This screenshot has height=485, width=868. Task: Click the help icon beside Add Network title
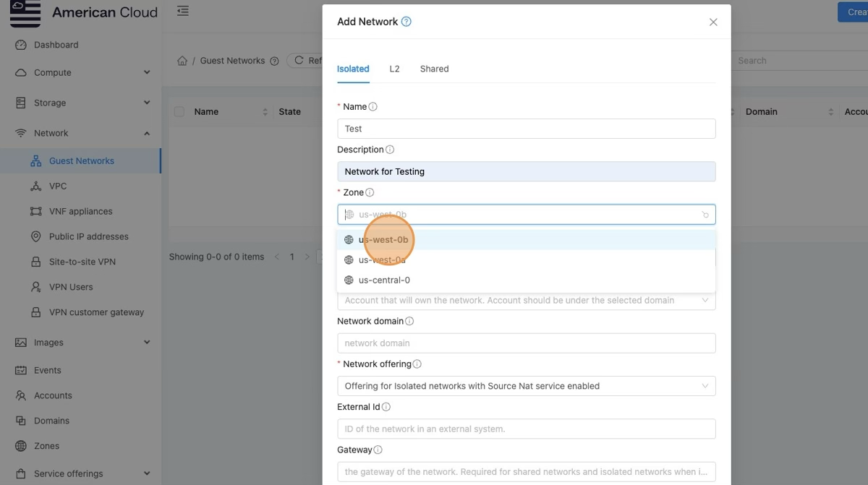pyautogui.click(x=407, y=22)
